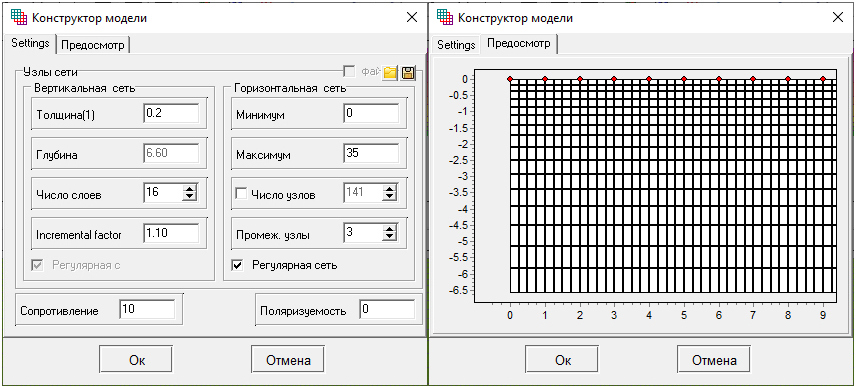The width and height of the screenshot is (856, 386).
Task: Decrease Промеж. узлы with the down arrow
Action: click(x=389, y=236)
